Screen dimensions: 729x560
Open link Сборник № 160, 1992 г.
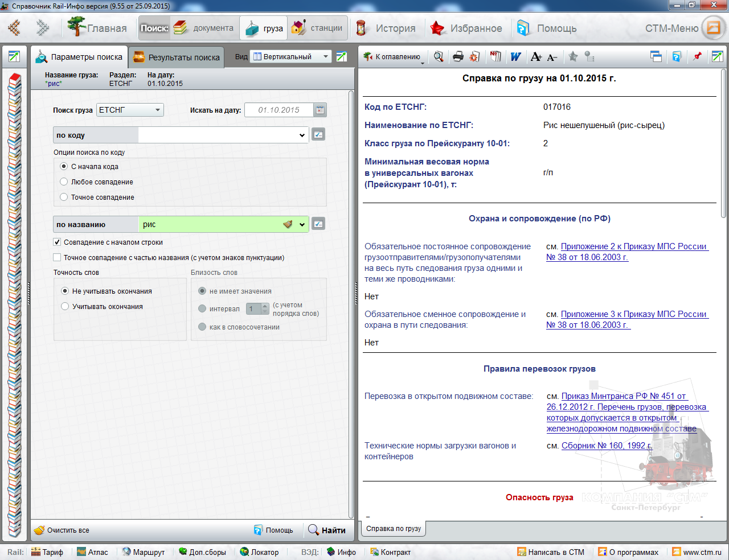(606, 446)
